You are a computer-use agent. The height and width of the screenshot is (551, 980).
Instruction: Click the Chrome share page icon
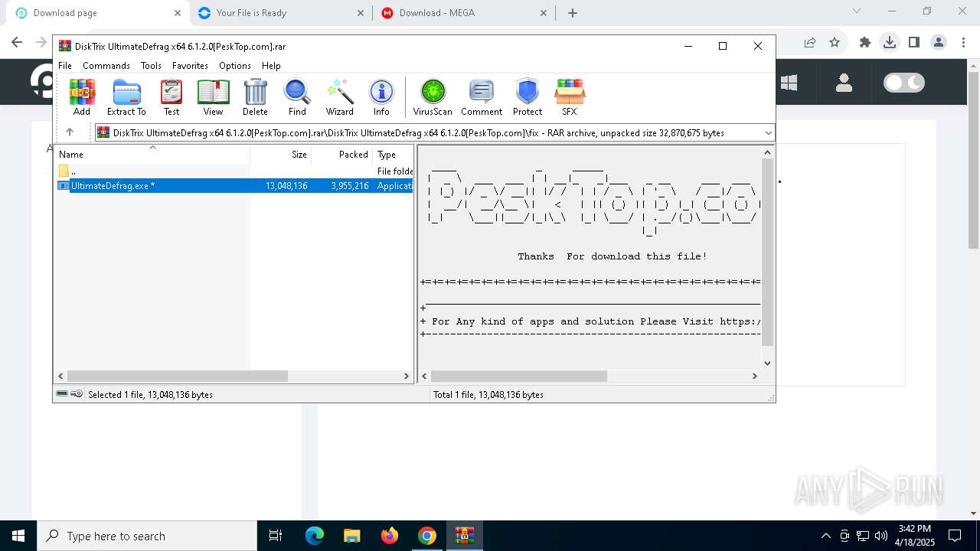[810, 43]
